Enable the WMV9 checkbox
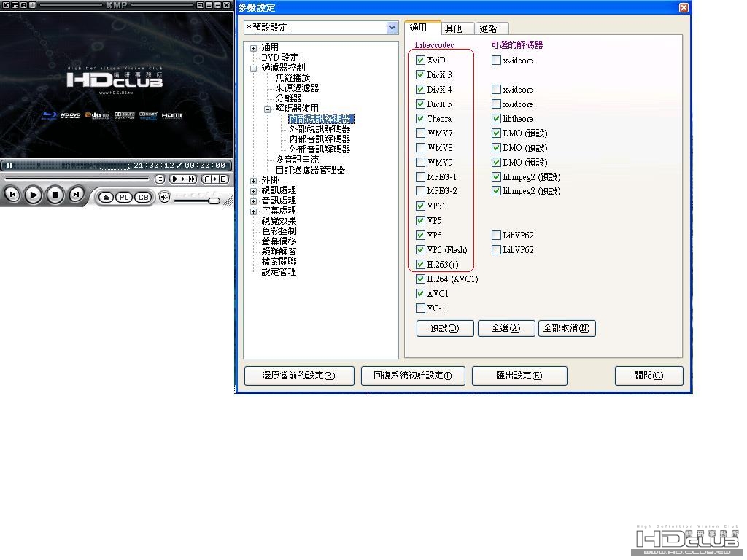 click(420, 163)
